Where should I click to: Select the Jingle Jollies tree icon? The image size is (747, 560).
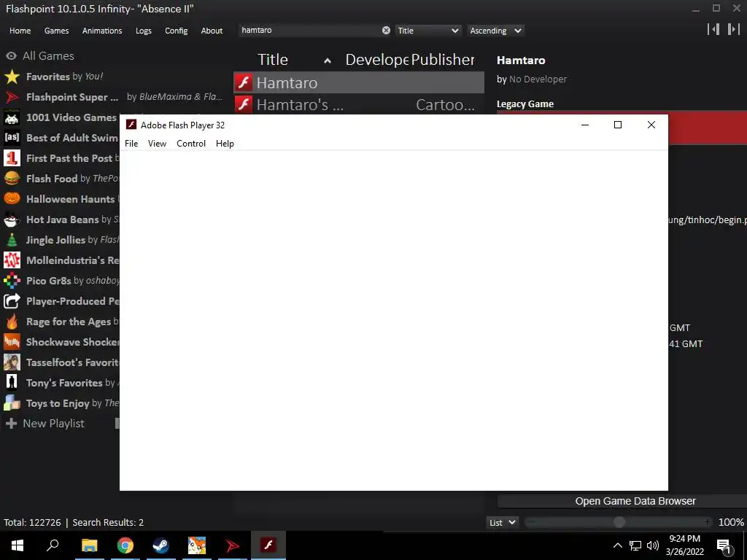point(12,240)
